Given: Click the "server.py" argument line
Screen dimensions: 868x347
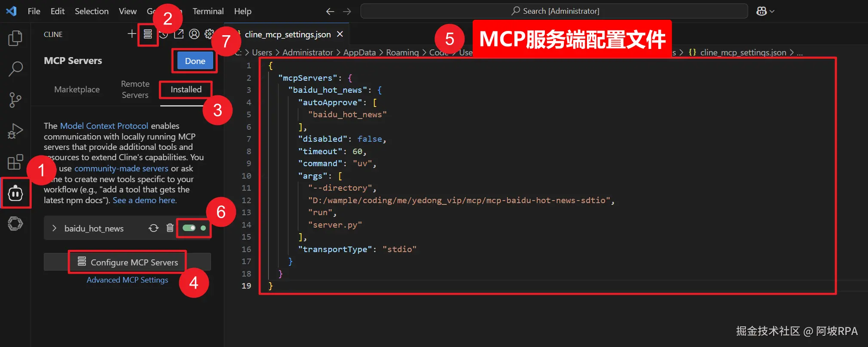Looking at the screenshot, I should click(x=335, y=225).
